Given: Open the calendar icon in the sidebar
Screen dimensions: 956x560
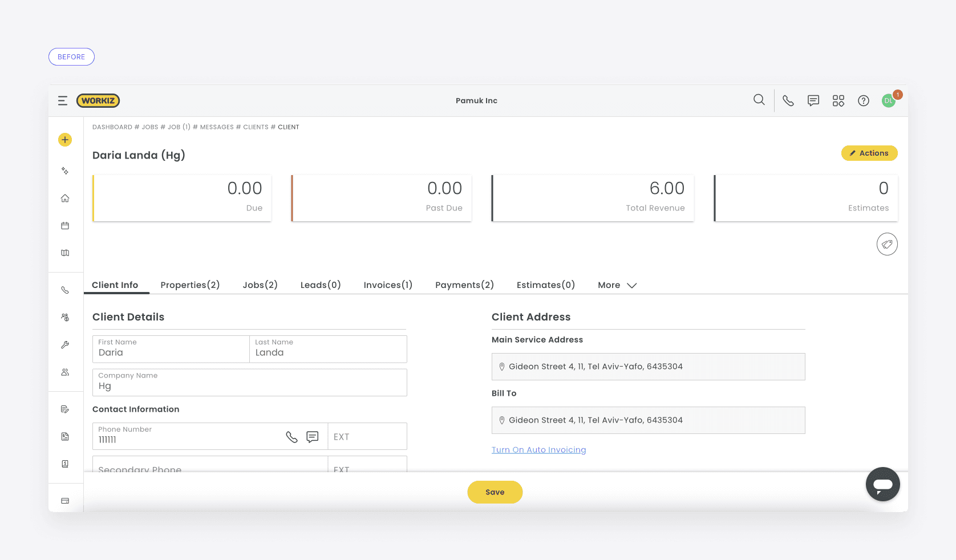Looking at the screenshot, I should coord(65,226).
